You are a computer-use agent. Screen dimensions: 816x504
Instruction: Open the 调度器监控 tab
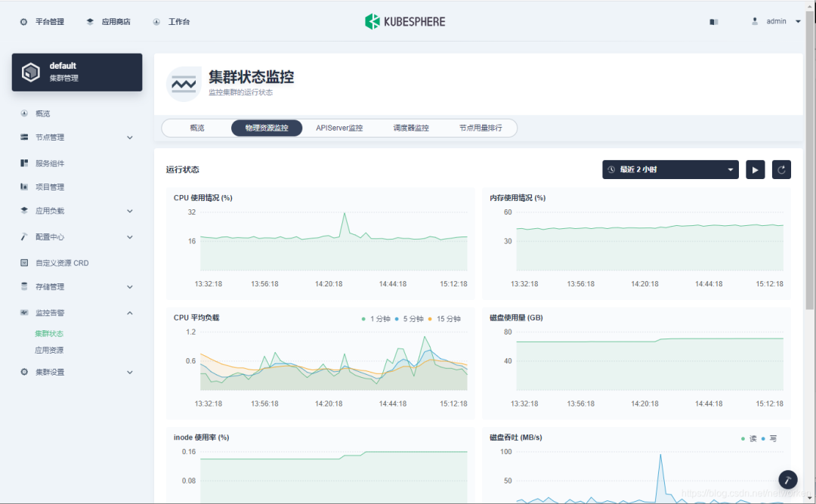pos(410,128)
